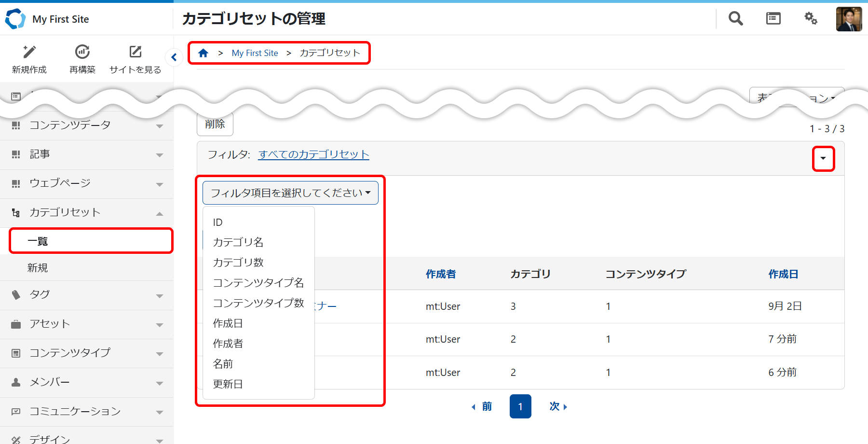868x444 pixels.
Task: Expand the filter panel arrow
Action: (x=823, y=158)
